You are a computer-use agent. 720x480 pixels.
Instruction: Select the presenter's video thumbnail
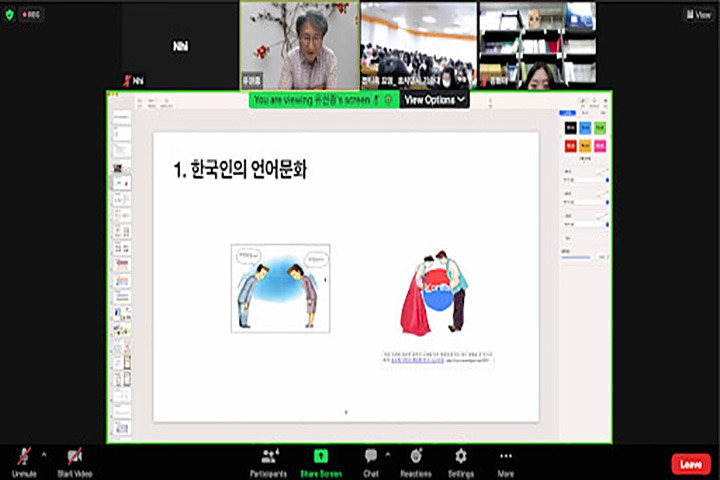point(299,45)
